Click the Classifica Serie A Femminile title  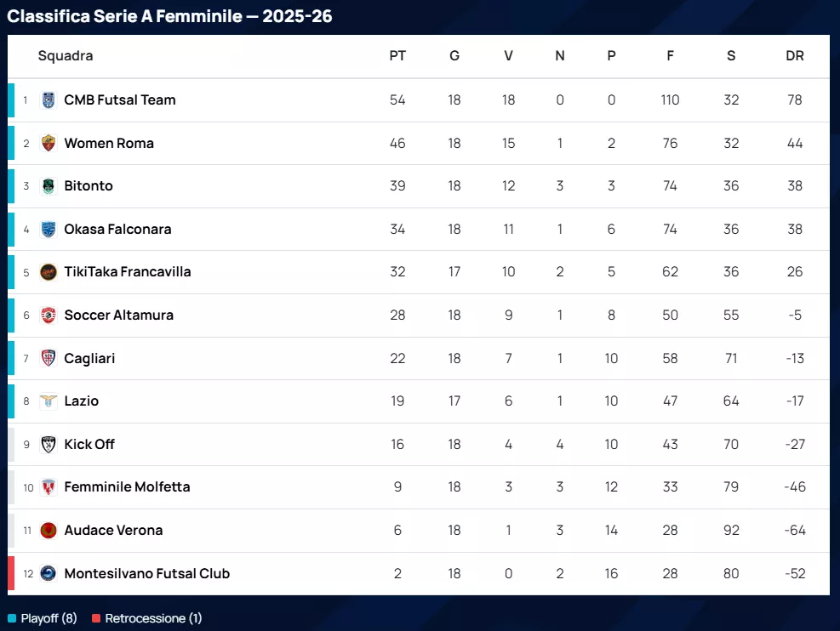[x=169, y=16]
